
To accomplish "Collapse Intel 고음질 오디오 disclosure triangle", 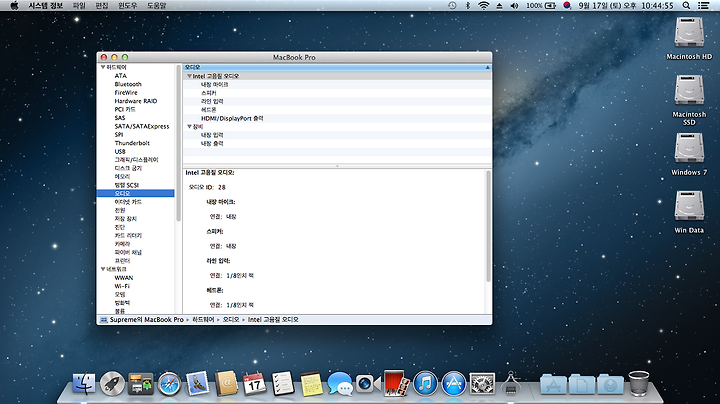I will (x=189, y=76).
